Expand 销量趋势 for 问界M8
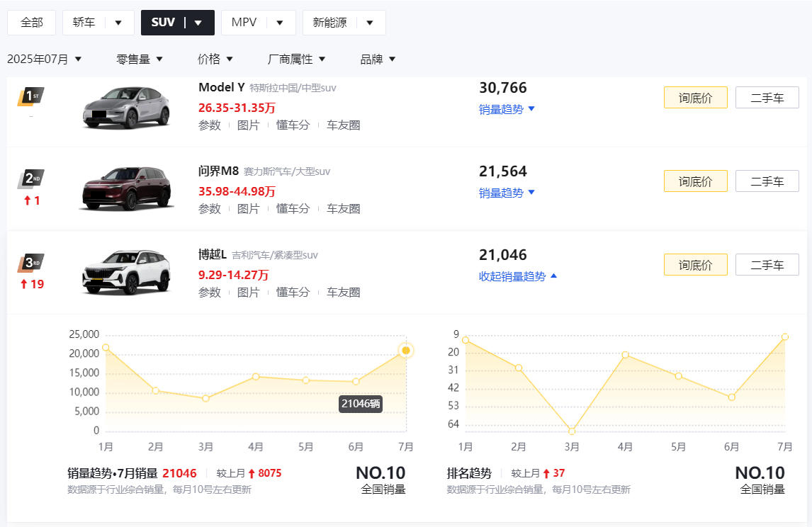 pos(507,193)
